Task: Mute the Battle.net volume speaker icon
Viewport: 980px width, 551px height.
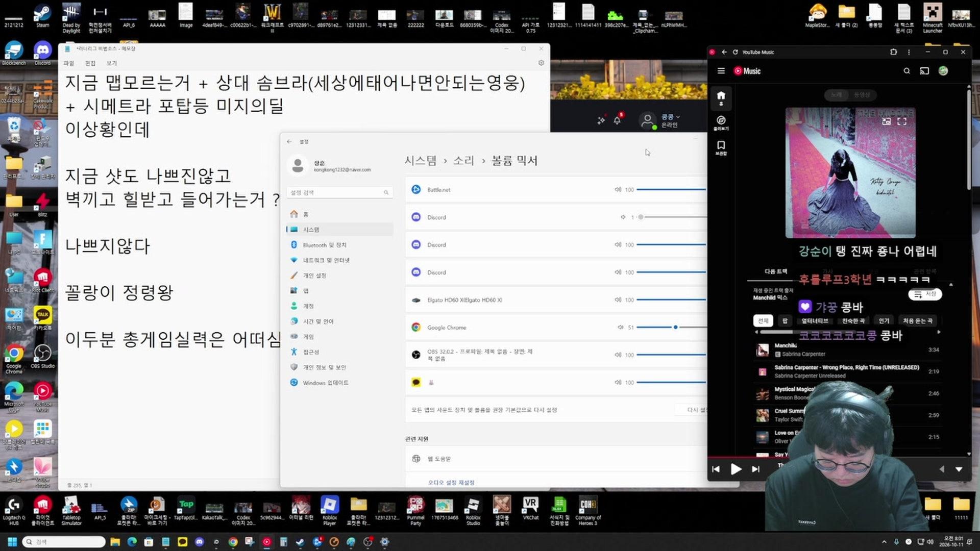Action: (618, 189)
